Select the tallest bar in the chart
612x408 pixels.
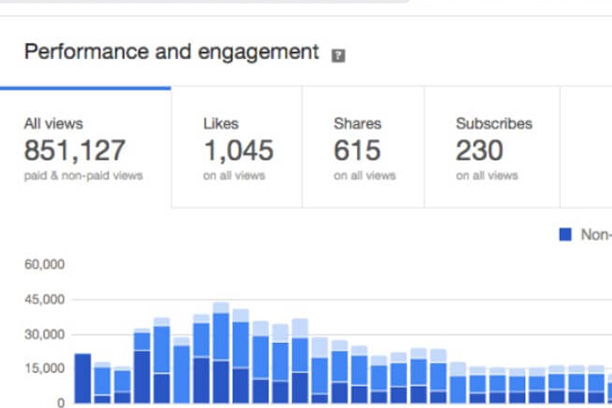pyautogui.click(x=221, y=353)
